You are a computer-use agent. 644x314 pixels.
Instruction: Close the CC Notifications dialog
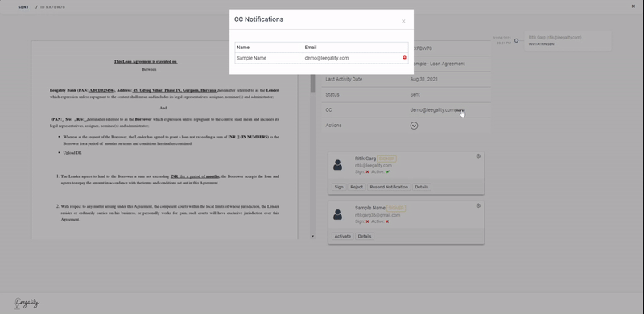tap(403, 22)
